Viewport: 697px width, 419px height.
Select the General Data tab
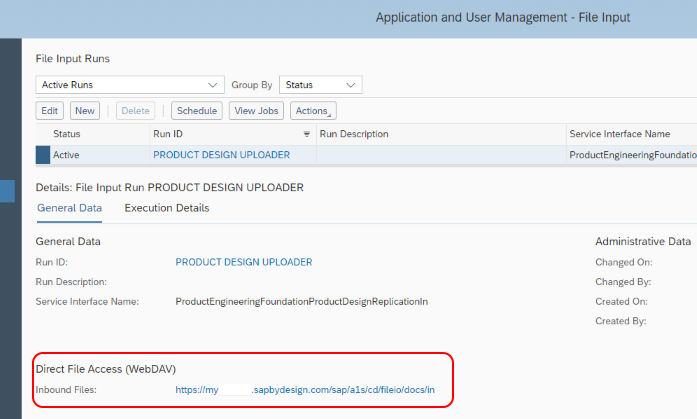69,208
